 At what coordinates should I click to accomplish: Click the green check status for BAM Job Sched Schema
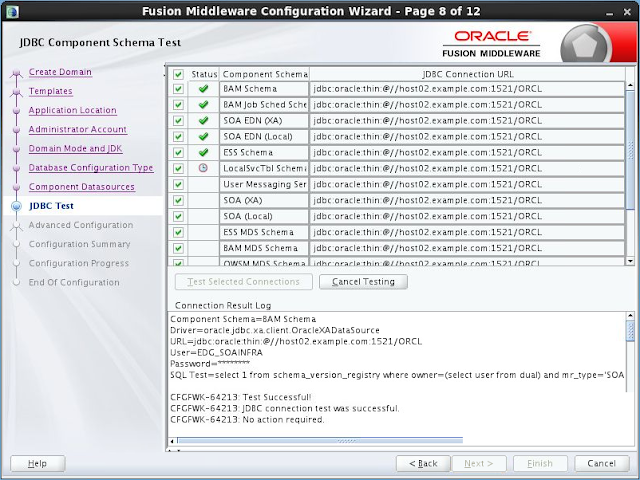[x=203, y=104]
